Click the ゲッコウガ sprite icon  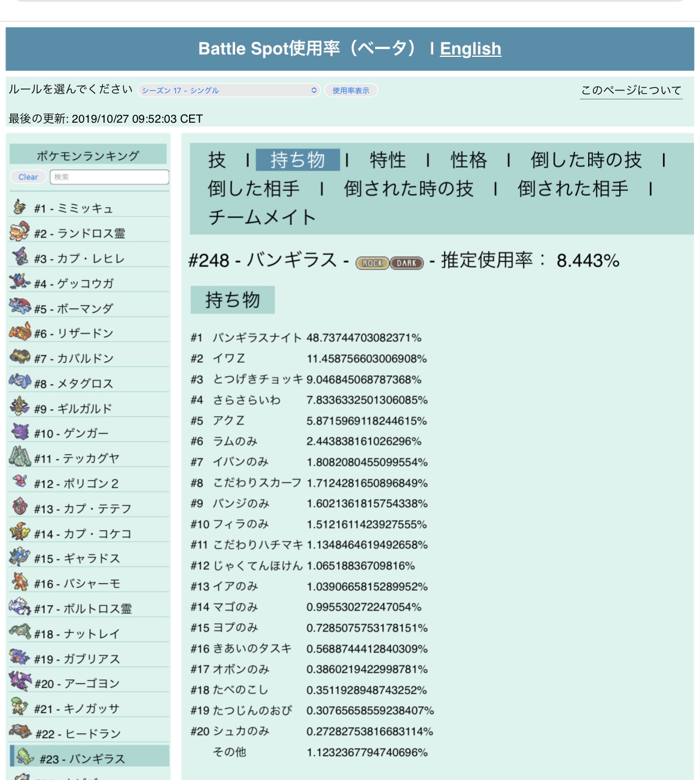[x=20, y=281]
